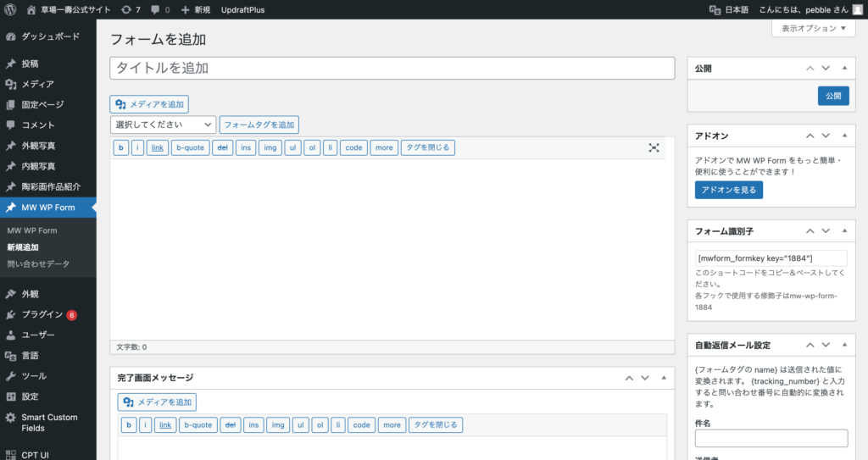868x460 pixels.
Task: Collapse the 公開 panel with triangle toggle
Action: [x=844, y=68]
